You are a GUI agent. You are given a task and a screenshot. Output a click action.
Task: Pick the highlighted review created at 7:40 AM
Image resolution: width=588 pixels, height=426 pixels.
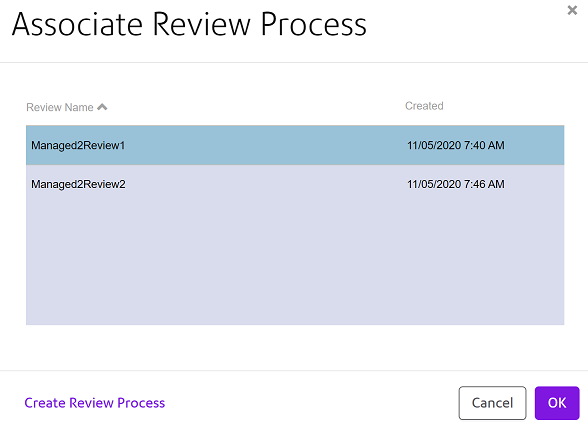tap(295, 145)
